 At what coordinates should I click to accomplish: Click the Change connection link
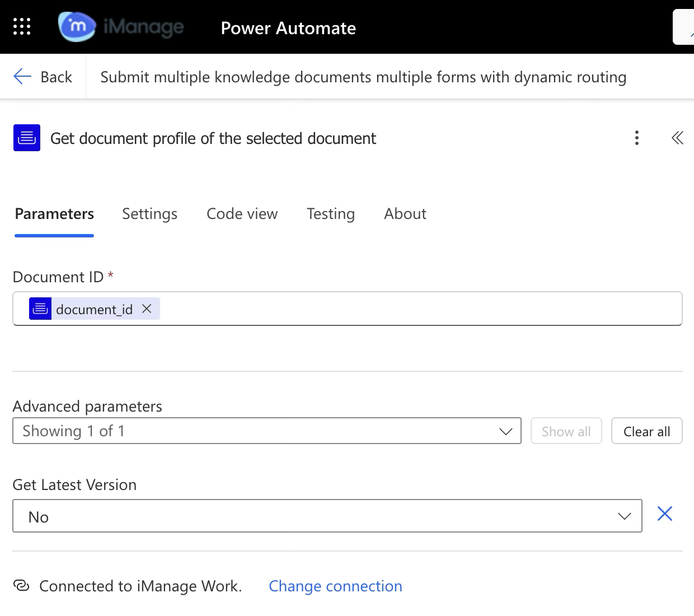[x=335, y=586]
